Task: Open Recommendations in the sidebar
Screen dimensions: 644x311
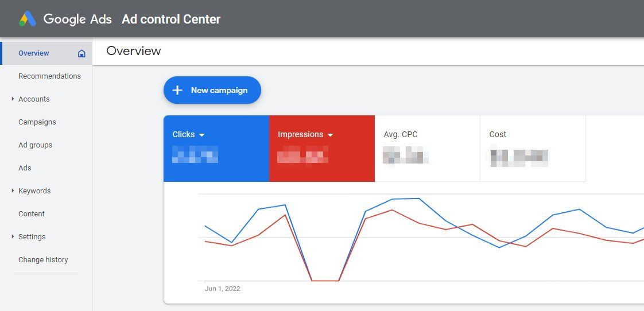Action: click(50, 76)
